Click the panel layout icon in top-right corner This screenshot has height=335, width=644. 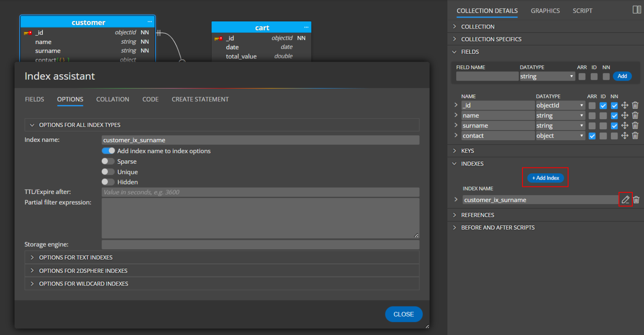point(636,9)
